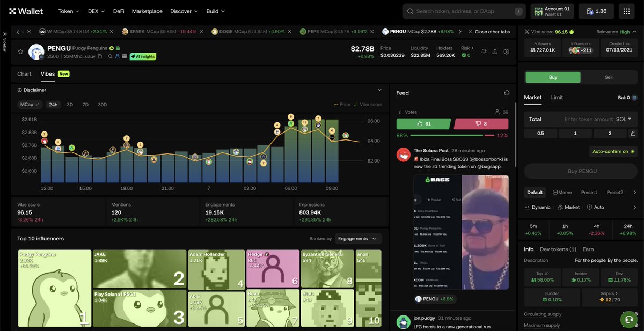
Task: Refresh the Feed panel
Action: click(506, 93)
